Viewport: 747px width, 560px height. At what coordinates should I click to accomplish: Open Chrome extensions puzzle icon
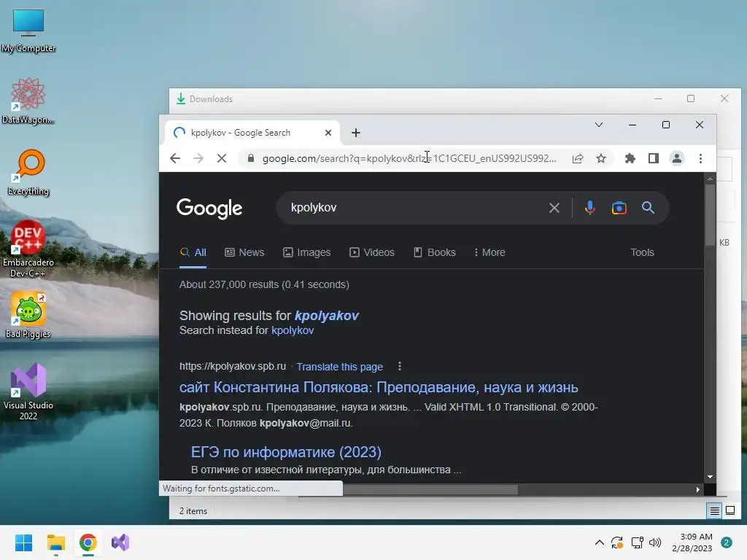point(630,158)
